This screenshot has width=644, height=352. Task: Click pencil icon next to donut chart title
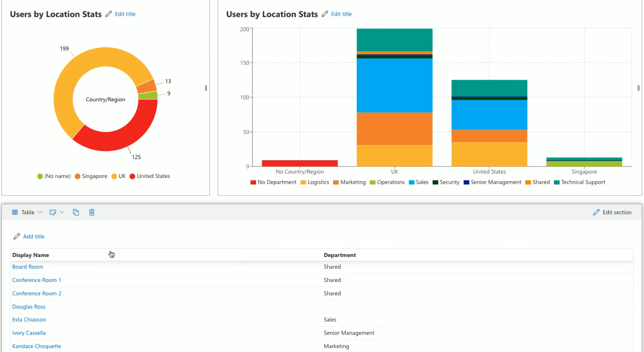108,14
